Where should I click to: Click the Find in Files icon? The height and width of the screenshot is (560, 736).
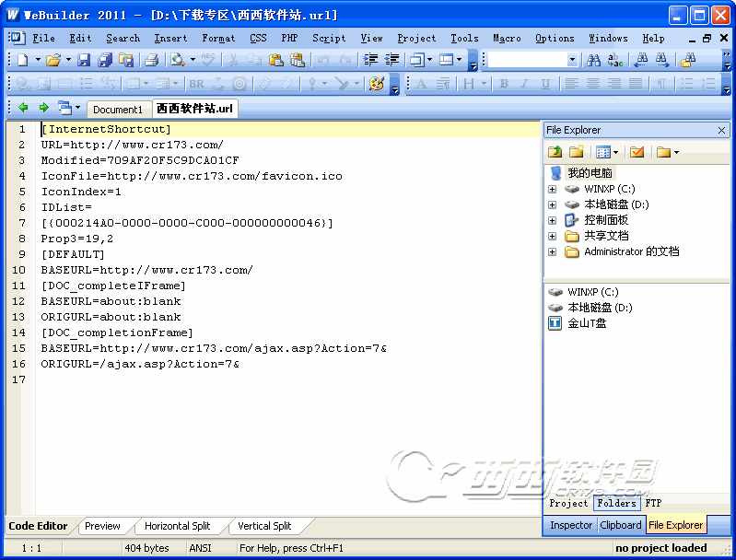pyautogui.click(x=688, y=60)
